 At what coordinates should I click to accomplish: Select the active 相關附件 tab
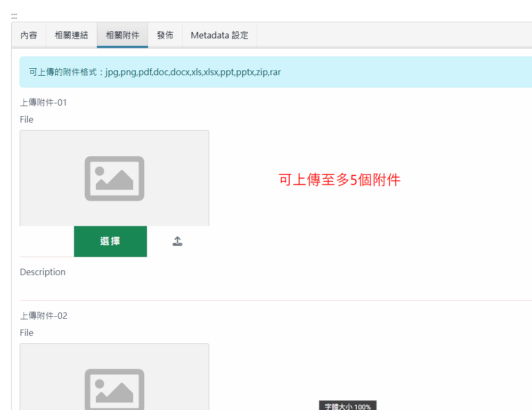122,35
